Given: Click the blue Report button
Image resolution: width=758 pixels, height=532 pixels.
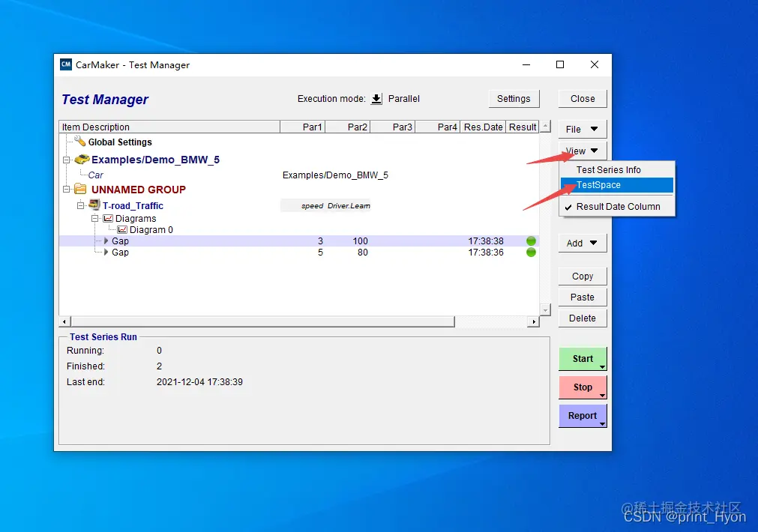Looking at the screenshot, I should (582, 416).
